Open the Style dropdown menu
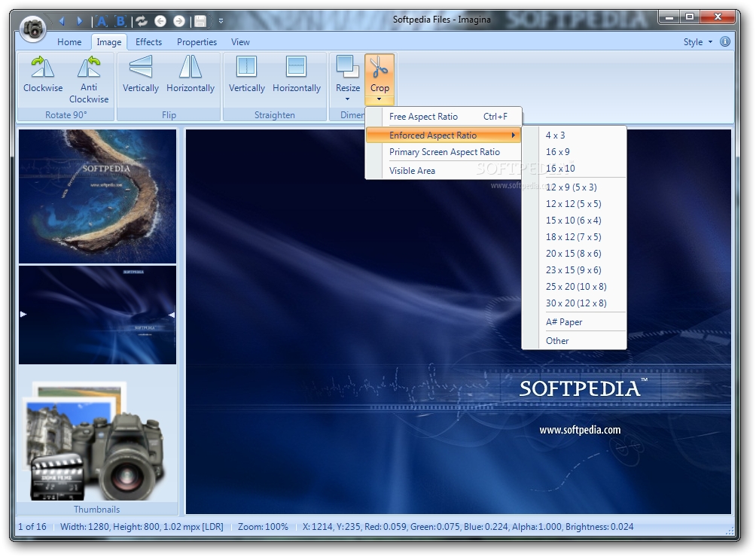This screenshot has width=756, height=557. pyautogui.click(x=698, y=42)
